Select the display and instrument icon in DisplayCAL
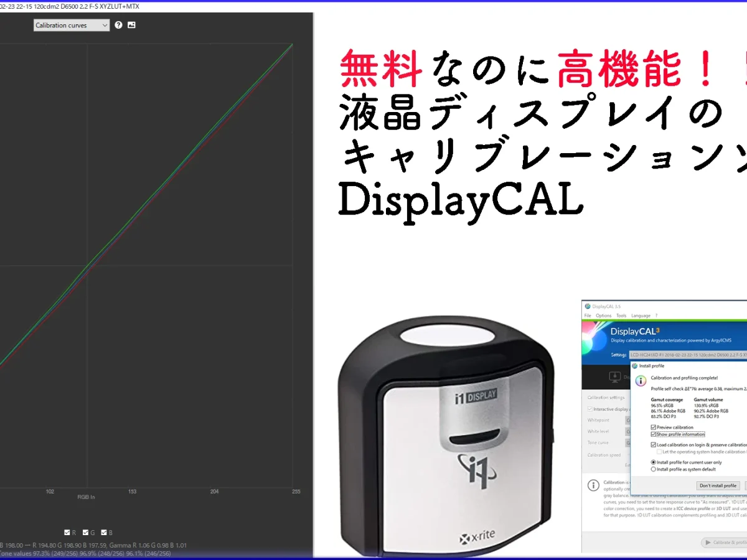The image size is (747, 560). point(614,376)
